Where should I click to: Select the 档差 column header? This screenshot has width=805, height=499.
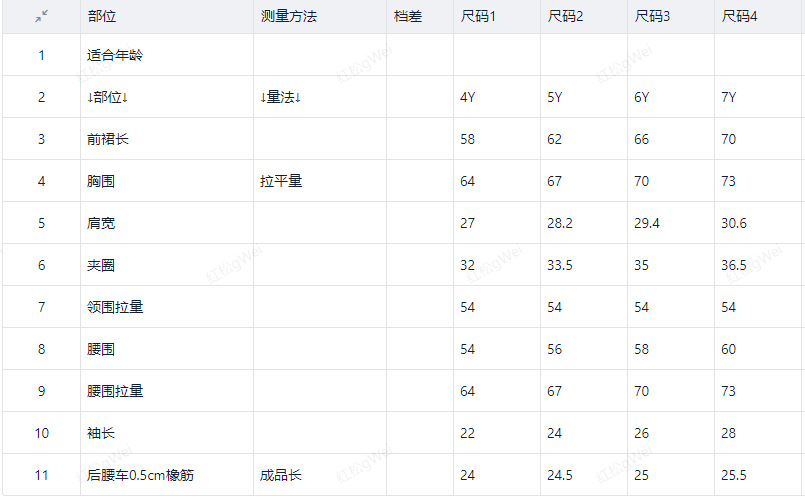(x=408, y=17)
